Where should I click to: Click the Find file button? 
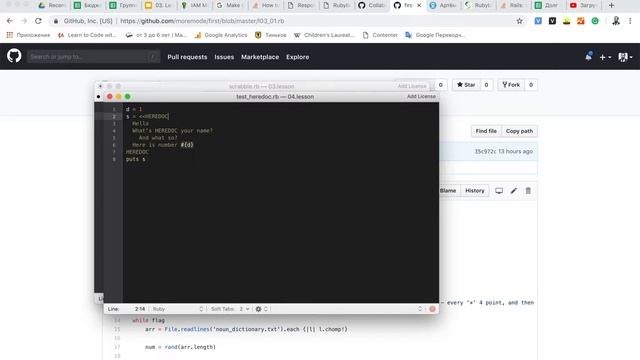coord(486,131)
